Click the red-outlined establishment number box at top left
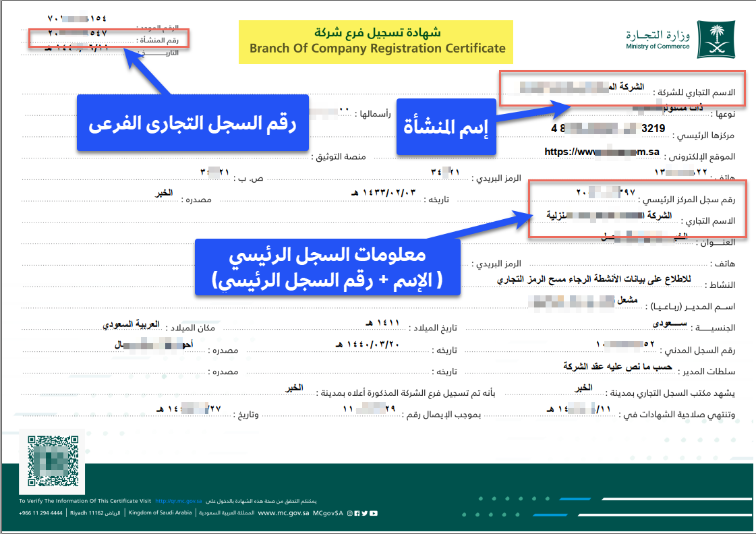 point(110,38)
